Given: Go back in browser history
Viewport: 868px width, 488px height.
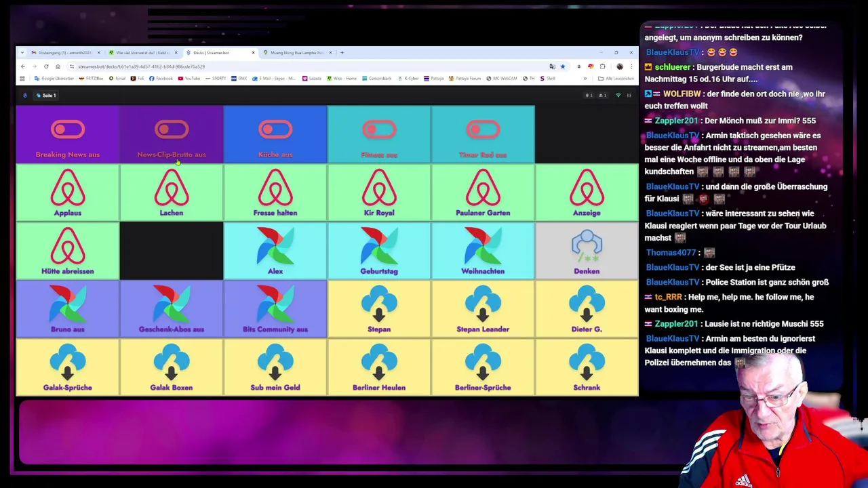Looking at the screenshot, I should tap(22, 66).
